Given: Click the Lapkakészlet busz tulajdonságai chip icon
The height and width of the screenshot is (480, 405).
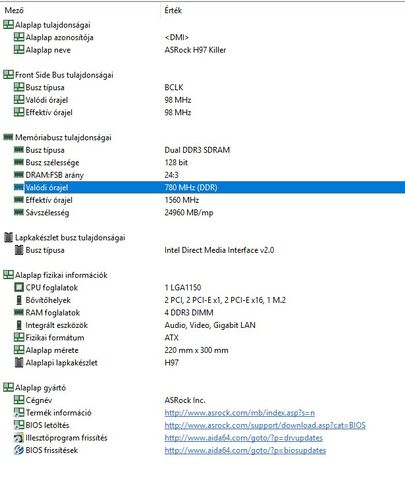Looking at the screenshot, I should [8, 237].
